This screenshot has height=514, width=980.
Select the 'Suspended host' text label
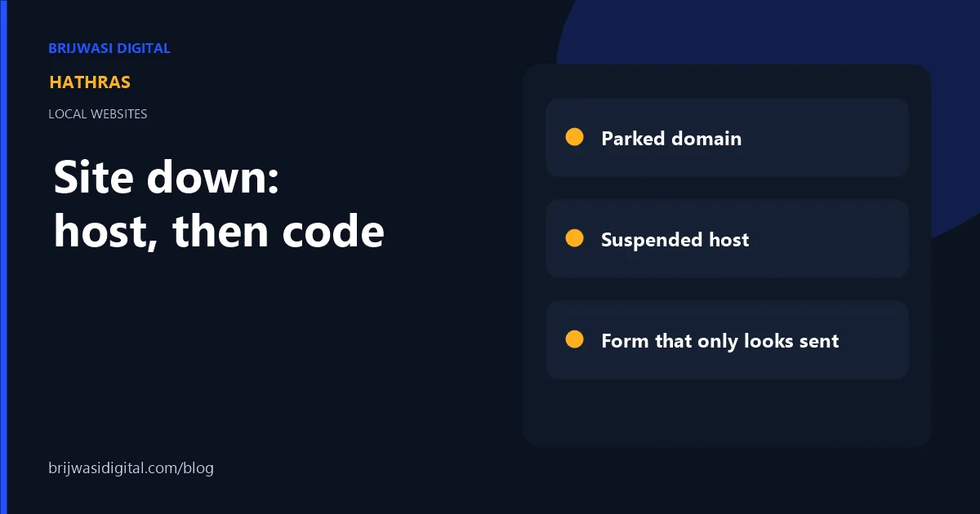(675, 239)
